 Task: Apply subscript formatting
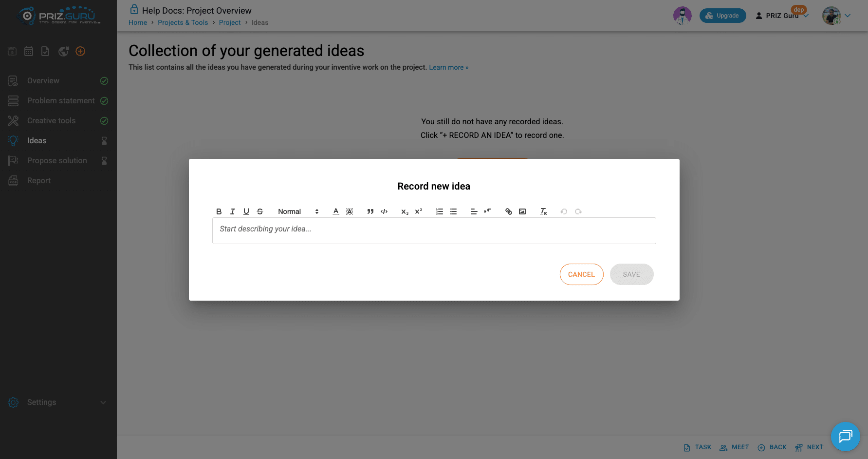point(405,211)
